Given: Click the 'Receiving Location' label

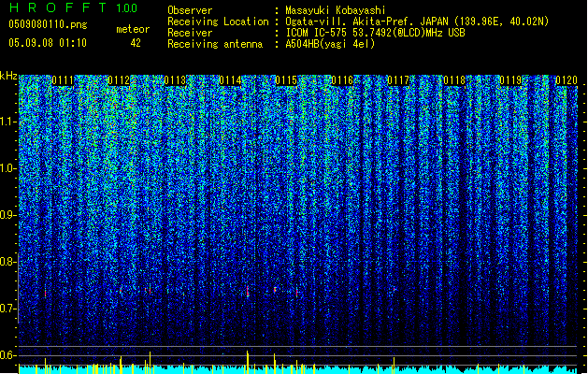Looking at the screenshot, I should [x=218, y=22].
